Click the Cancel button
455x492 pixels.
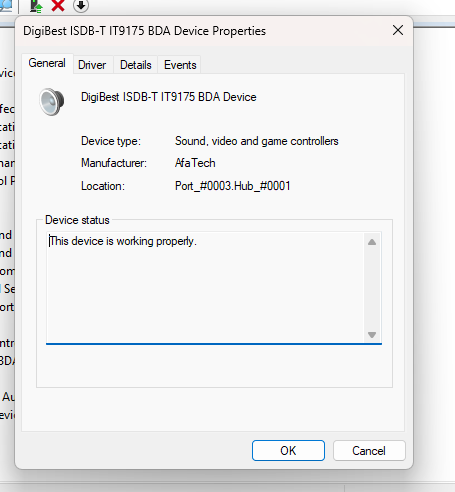click(x=369, y=451)
